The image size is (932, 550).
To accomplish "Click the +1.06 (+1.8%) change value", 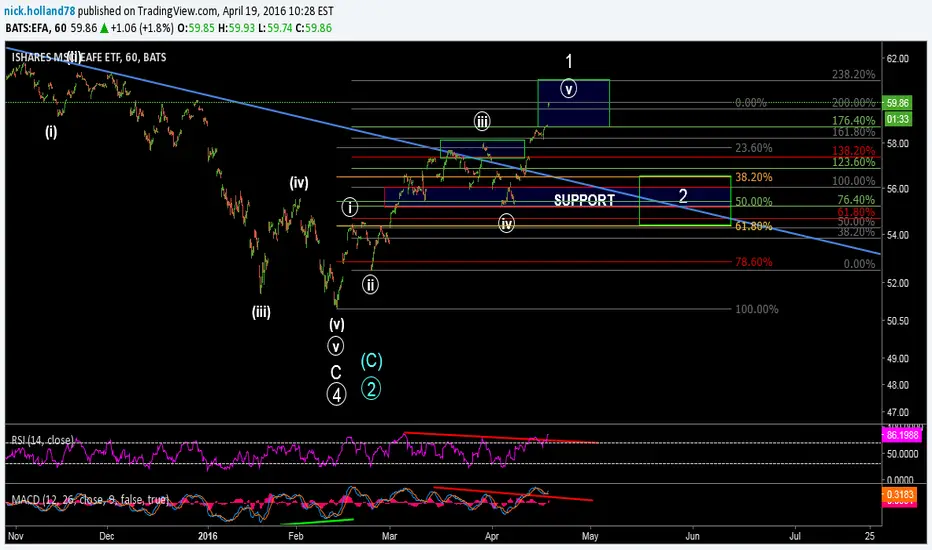I will point(141,28).
